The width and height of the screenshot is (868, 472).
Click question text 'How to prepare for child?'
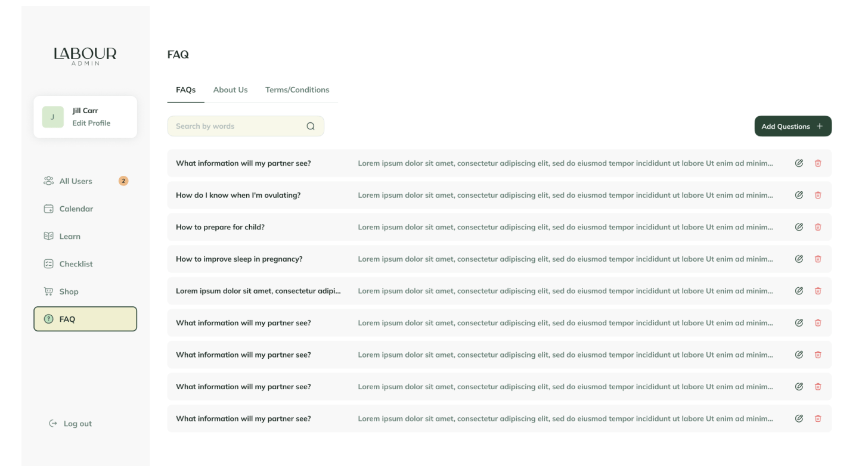[220, 227]
